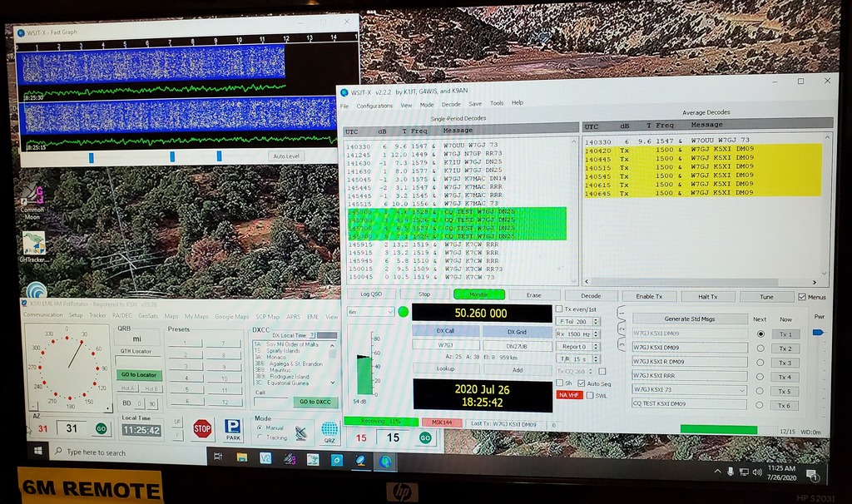852x504 pixels.
Task: Show later entries in the DXCC list with the down arrow
Action: [x=333, y=383]
